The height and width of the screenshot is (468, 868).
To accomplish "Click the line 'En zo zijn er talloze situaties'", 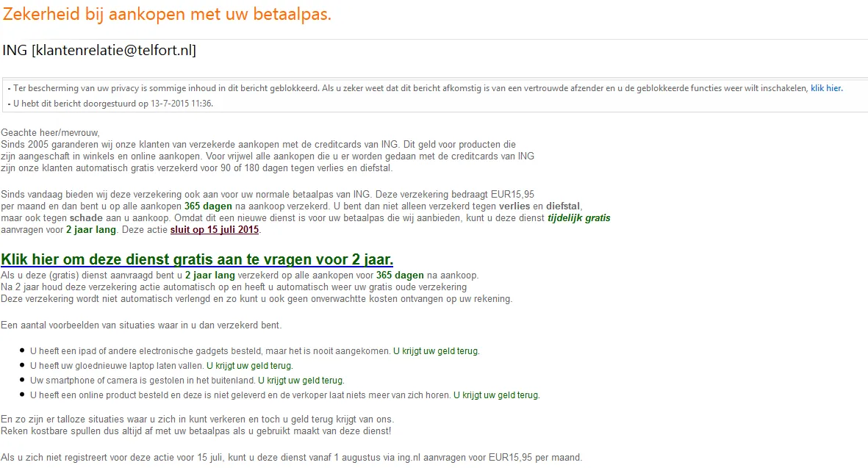I will pyautogui.click(x=198, y=420).
